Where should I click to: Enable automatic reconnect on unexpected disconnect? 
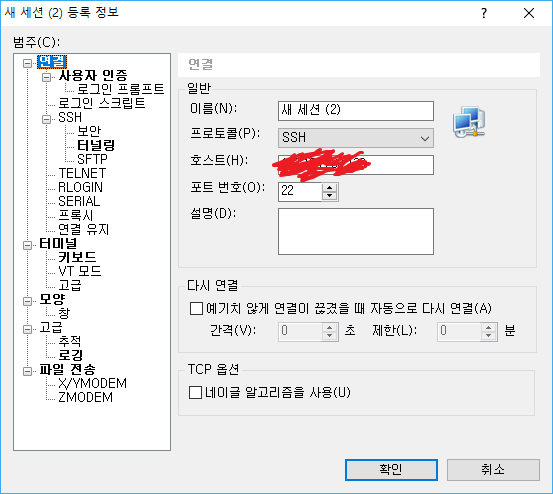click(196, 308)
